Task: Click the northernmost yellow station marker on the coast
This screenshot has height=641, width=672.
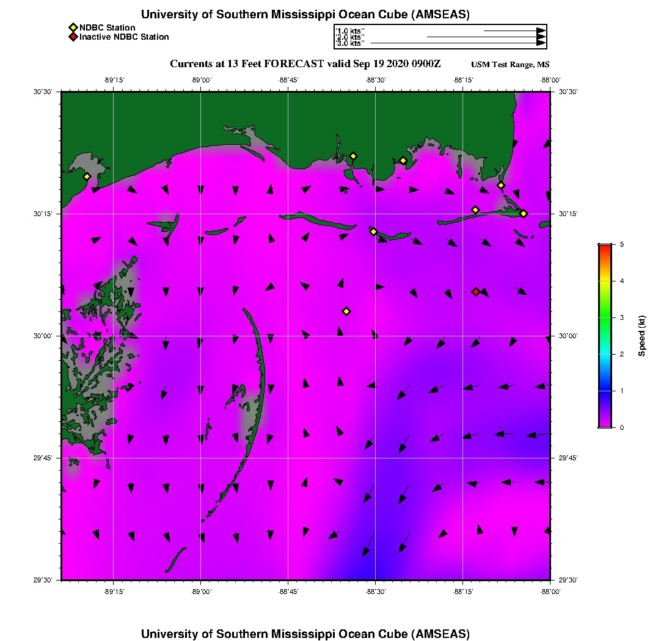Action: tap(353, 156)
